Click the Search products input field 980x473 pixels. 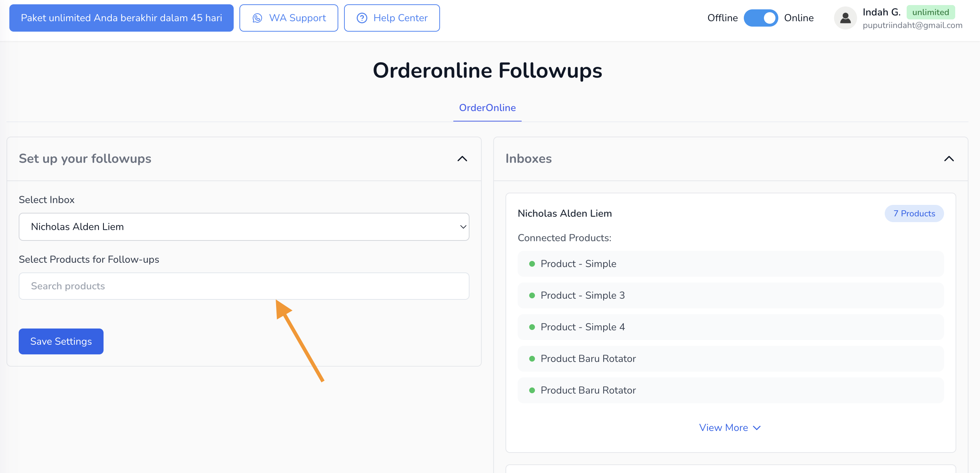point(244,286)
